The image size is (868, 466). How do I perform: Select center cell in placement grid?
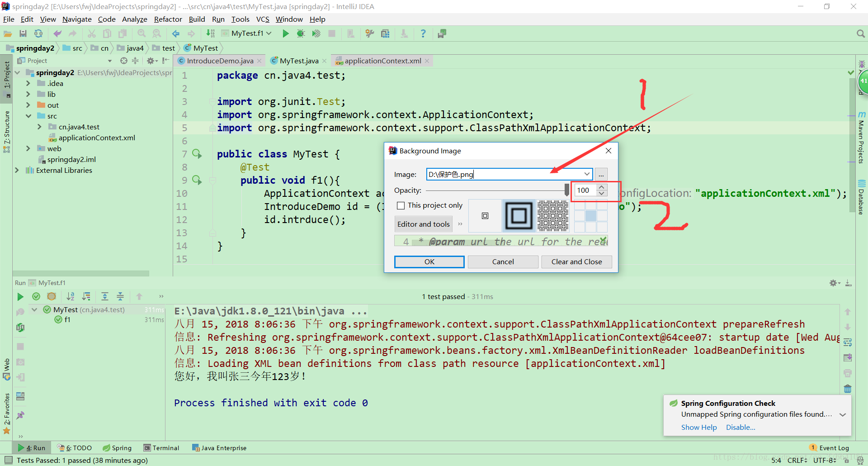click(590, 216)
